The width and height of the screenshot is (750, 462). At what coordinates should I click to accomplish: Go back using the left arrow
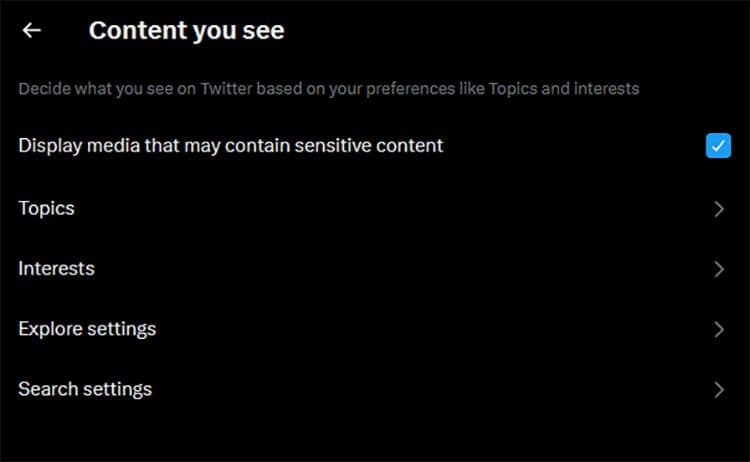tap(32, 30)
